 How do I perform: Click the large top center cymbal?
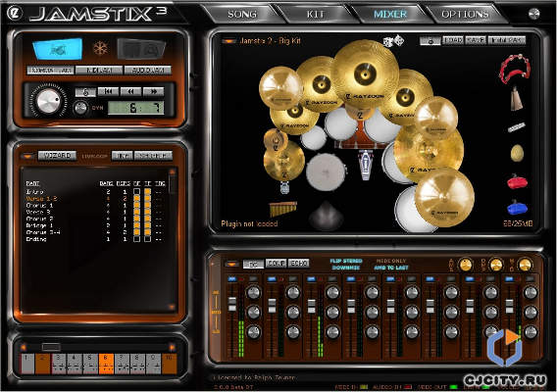365,73
